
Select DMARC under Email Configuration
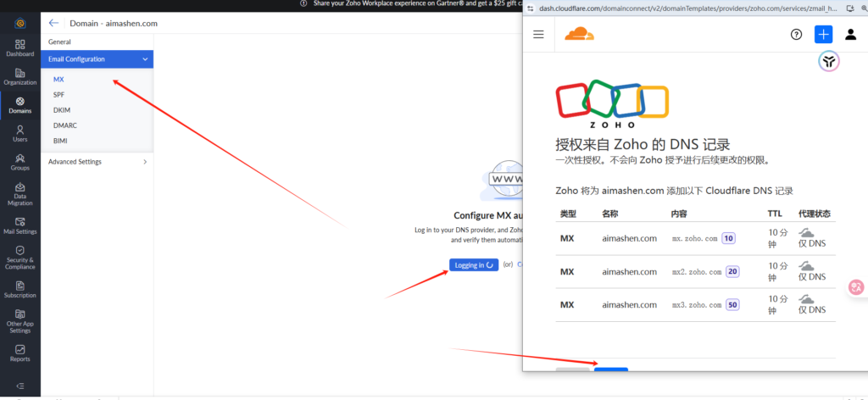tap(64, 125)
